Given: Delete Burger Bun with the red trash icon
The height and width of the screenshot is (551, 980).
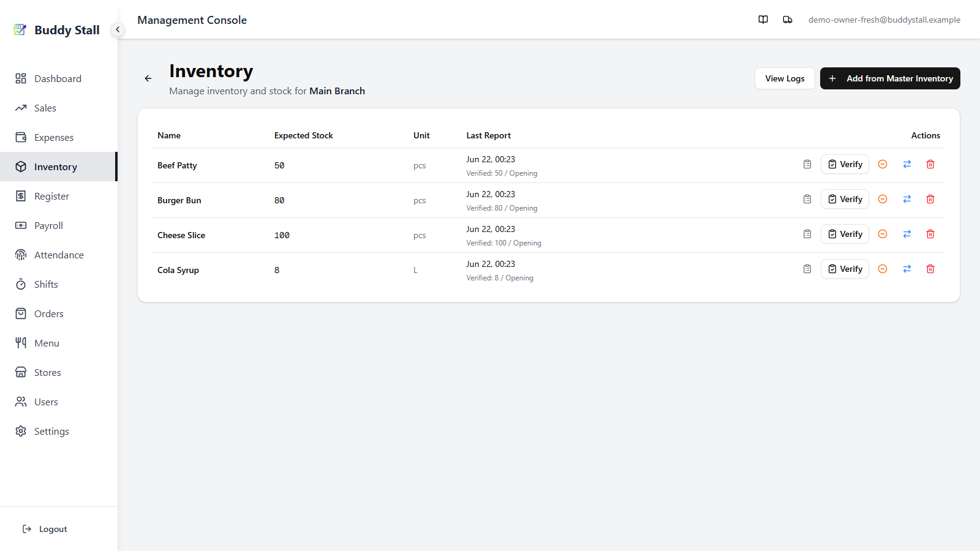Looking at the screenshot, I should coord(930,199).
